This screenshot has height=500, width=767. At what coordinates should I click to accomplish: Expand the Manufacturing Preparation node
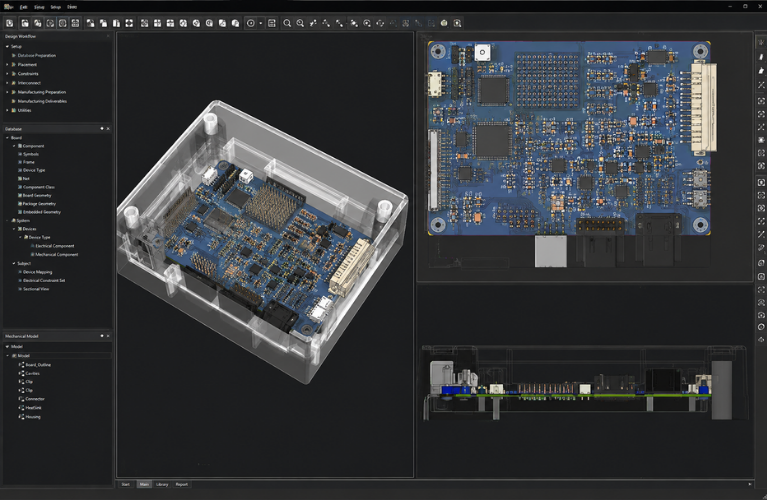point(7,92)
